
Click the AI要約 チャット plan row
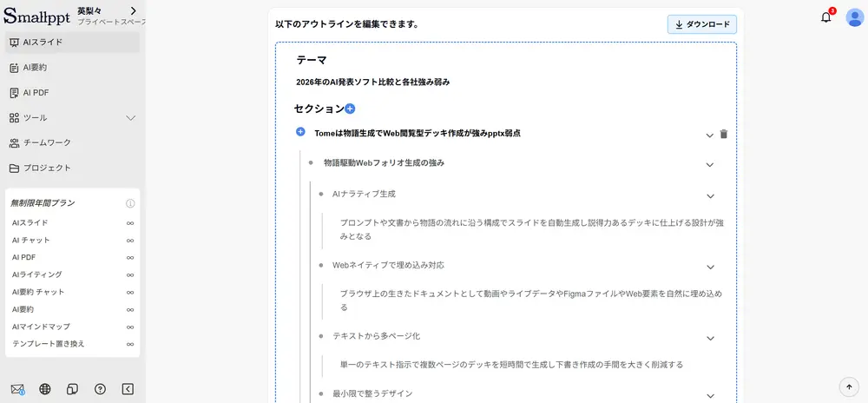click(73, 292)
